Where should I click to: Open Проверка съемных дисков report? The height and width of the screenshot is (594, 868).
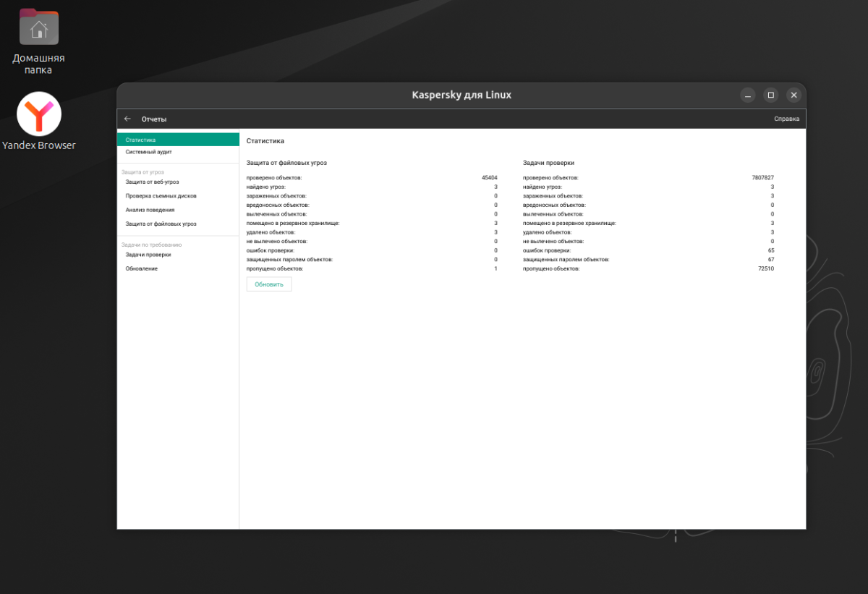pos(161,196)
